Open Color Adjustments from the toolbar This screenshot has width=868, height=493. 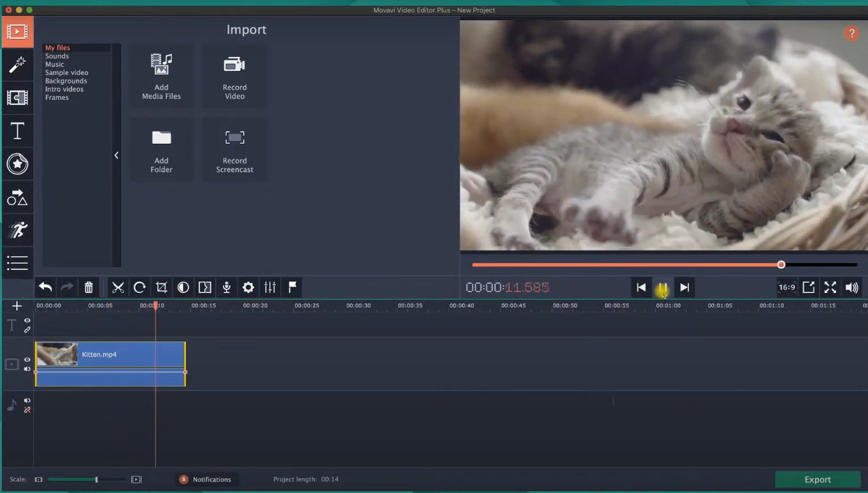[183, 287]
